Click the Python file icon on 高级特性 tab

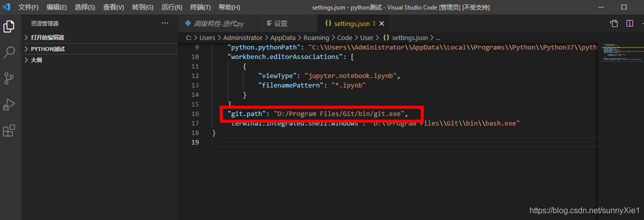(188, 23)
